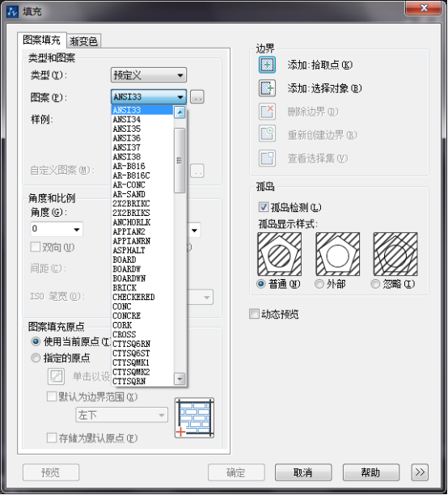This screenshot has height=495, width=448.
Task: Expand more options with the >> button
Action: [420, 472]
